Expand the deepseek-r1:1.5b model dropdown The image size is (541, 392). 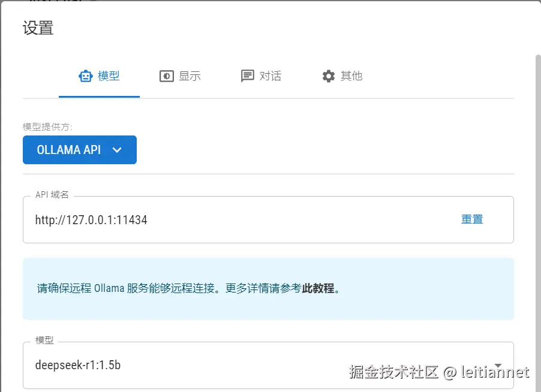pyautogui.click(x=268, y=366)
